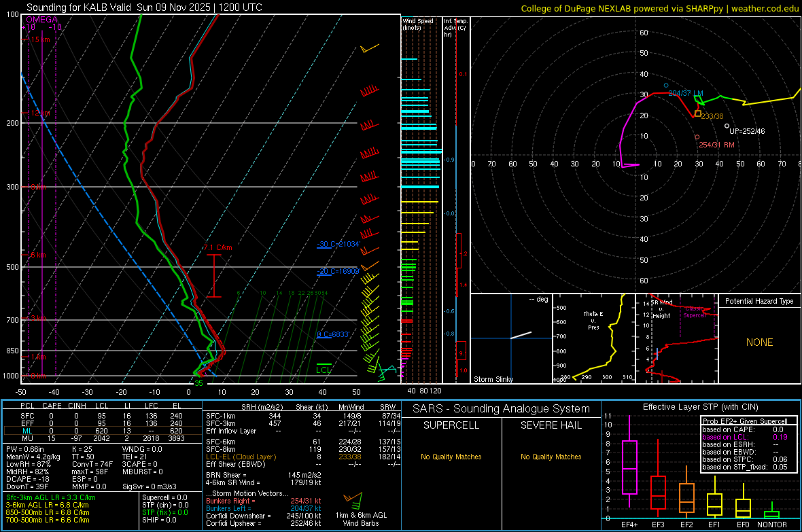Click the 'LCL-EL (Cloud Layer)' row label
Screen dimensions: 802x532
[x=241, y=457]
